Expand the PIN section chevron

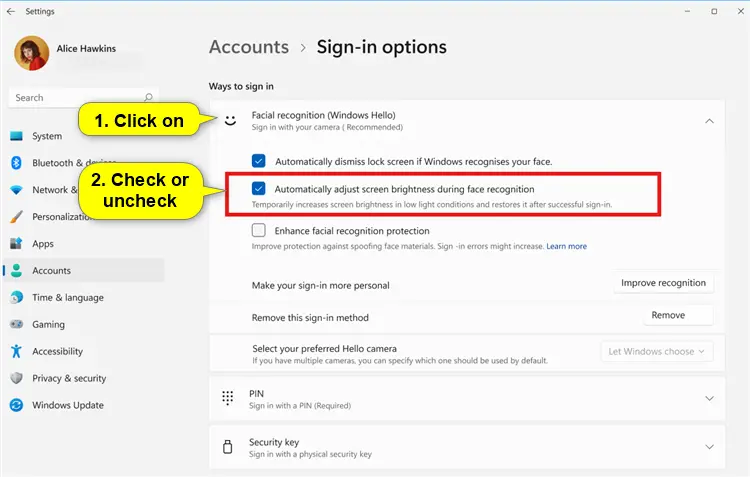[x=709, y=398]
